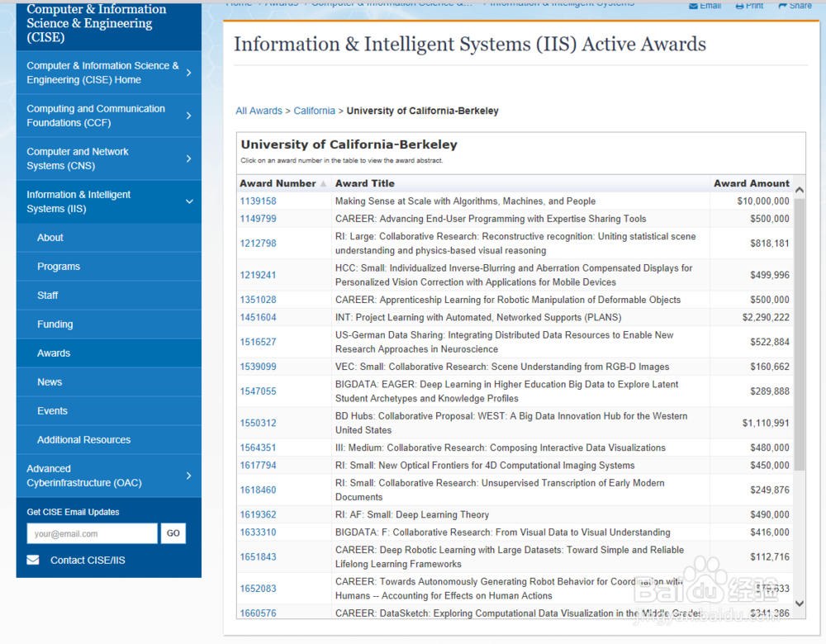Open award number 1212798
Image resolution: width=826 pixels, height=644 pixels.
pyautogui.click(x=258, y=244)
